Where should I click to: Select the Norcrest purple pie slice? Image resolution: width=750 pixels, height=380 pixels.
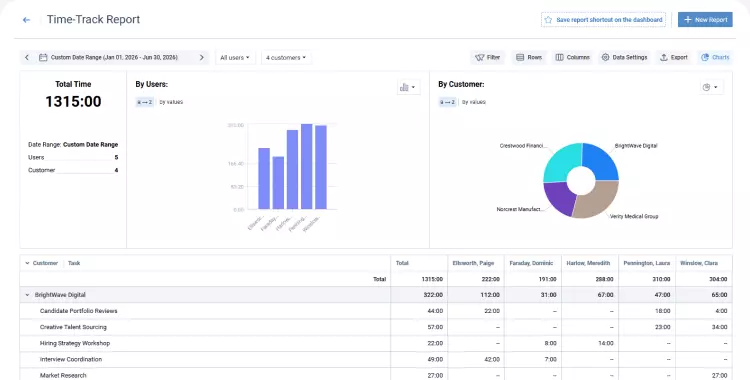tap(558, 198)
